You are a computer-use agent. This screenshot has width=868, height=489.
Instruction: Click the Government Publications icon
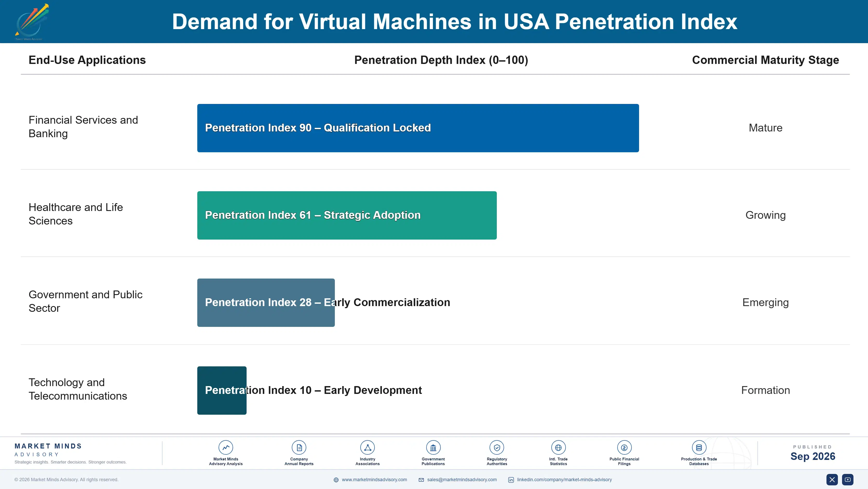(x=433, y=447)
